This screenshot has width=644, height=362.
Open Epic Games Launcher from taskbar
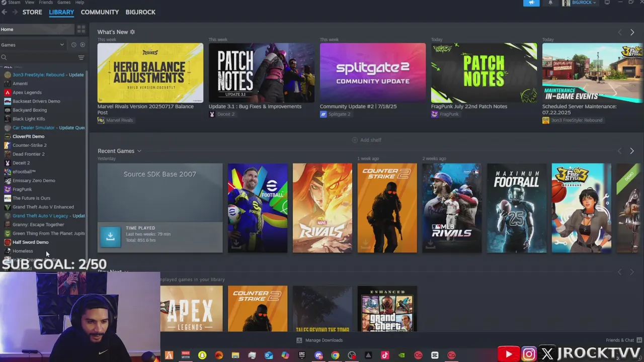click(x=302, y=355)
